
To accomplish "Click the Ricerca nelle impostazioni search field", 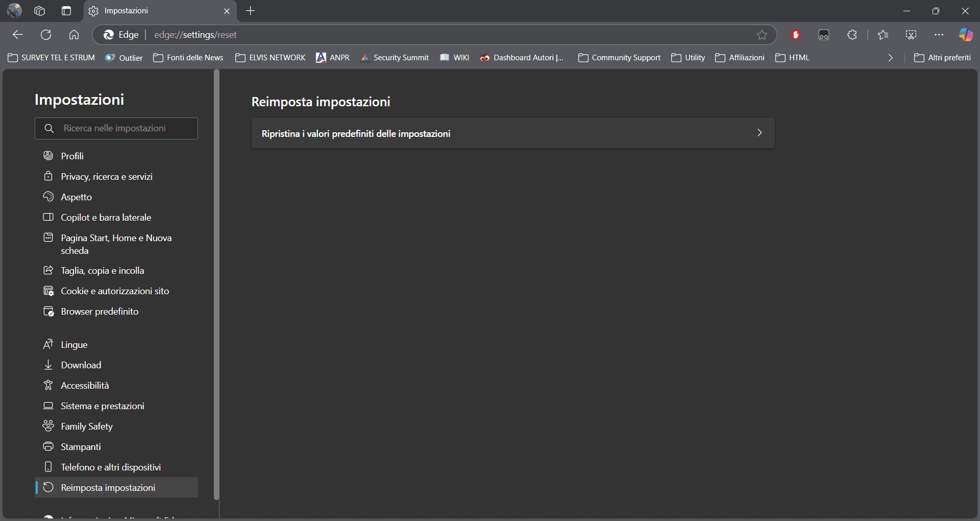I will tap(116, 128).
